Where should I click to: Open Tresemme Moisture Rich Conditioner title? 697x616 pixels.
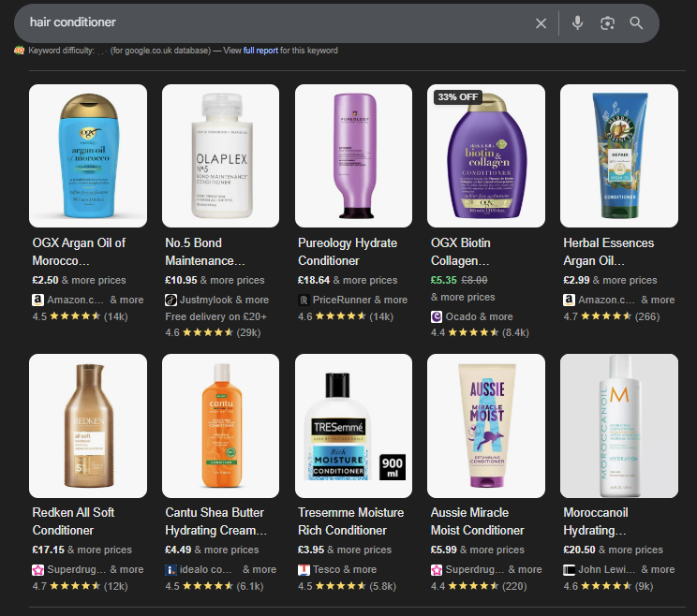[x=350, y=521]
